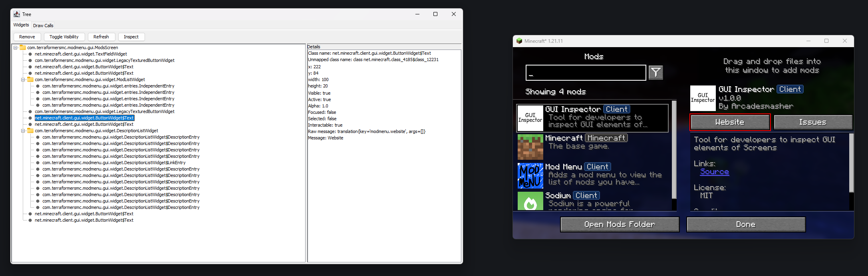The image size is (868, 276).
Task: Click the Inspect button
Action: [x=131, y=37]
